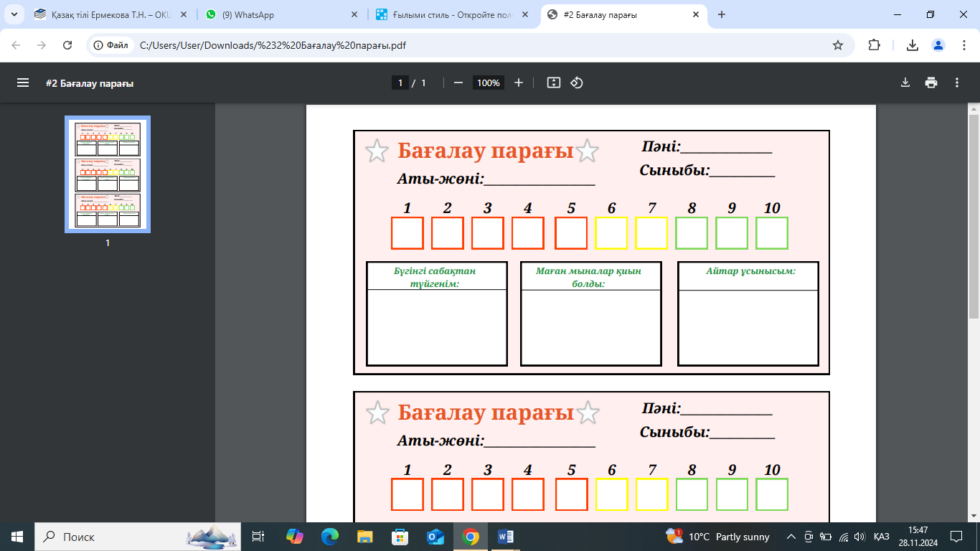Open network settings in system tray
The height and width of the screenshot is (551, 980).
coord(844,537)
